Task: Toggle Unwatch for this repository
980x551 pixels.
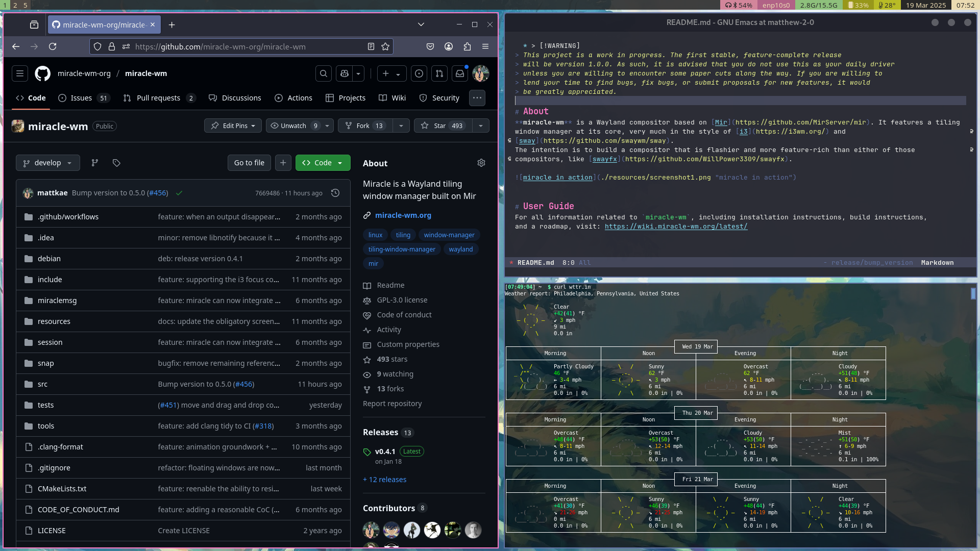Action: 293,126
